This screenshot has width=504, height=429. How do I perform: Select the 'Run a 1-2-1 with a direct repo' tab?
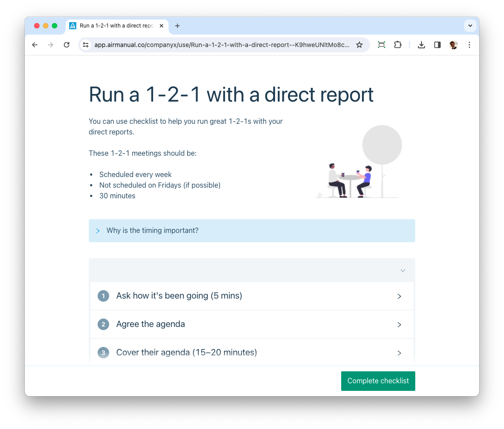click(x=117, y=26)
